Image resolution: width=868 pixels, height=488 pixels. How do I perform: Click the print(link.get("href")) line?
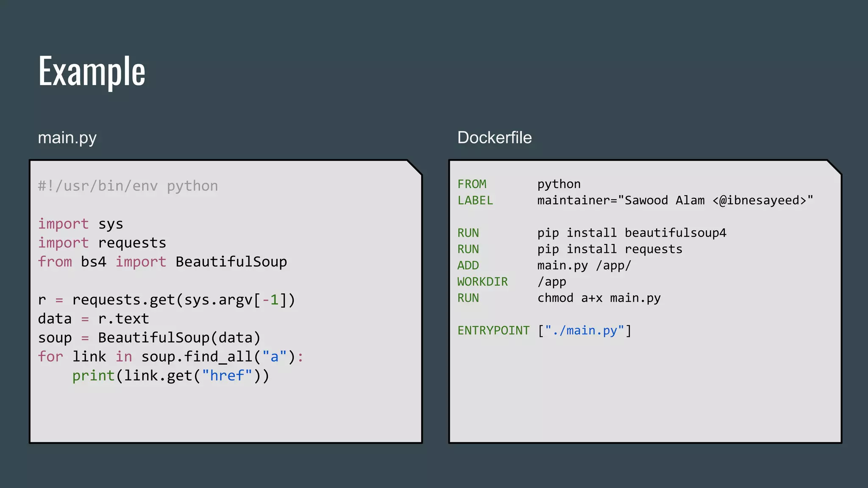(171, 375)
